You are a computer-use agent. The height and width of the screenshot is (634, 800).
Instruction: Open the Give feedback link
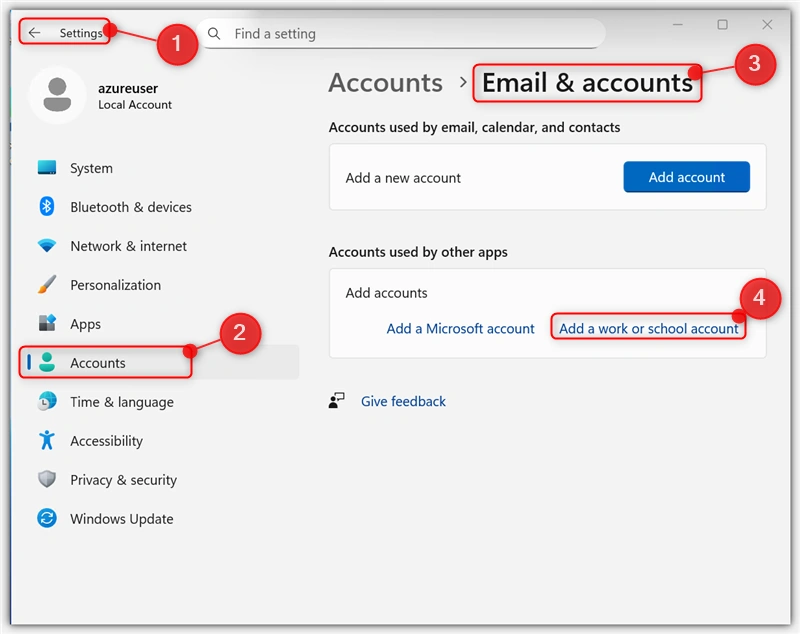click(x=403, y=401)
